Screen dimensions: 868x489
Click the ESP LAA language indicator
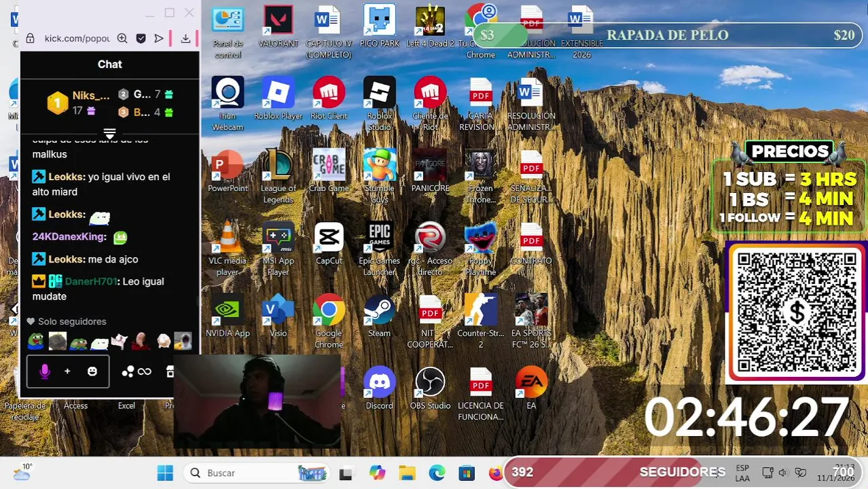[x=742, y=473]
